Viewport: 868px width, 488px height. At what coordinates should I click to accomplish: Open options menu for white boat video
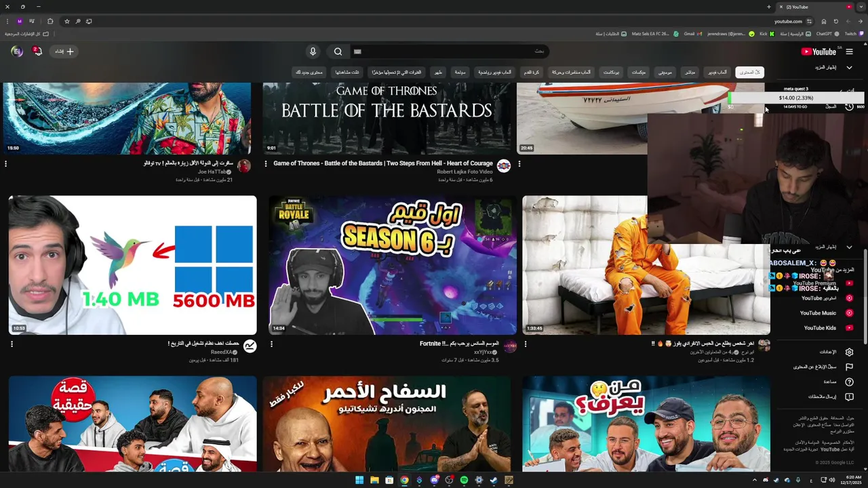[x=519, y=163]
